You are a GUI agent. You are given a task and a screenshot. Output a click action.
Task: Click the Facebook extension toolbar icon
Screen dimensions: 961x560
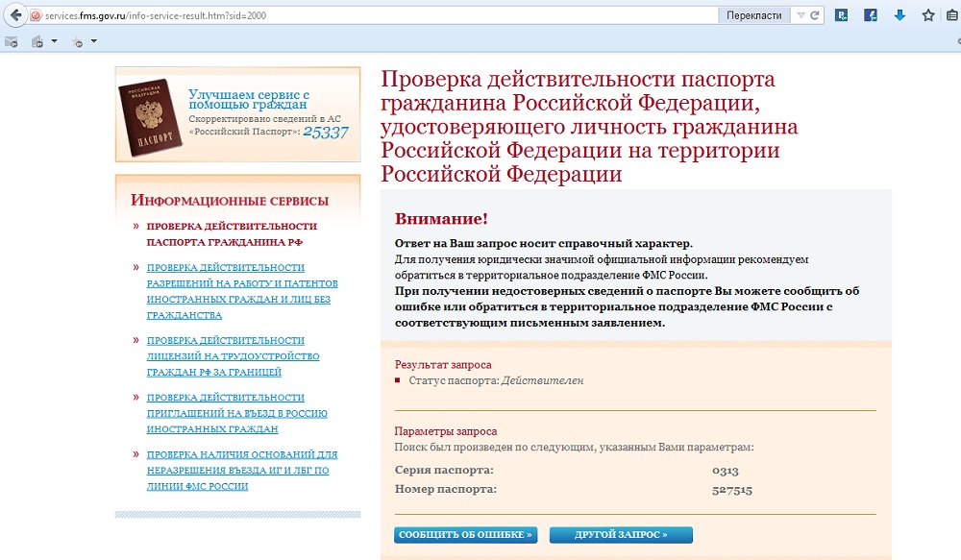[871, 15]
